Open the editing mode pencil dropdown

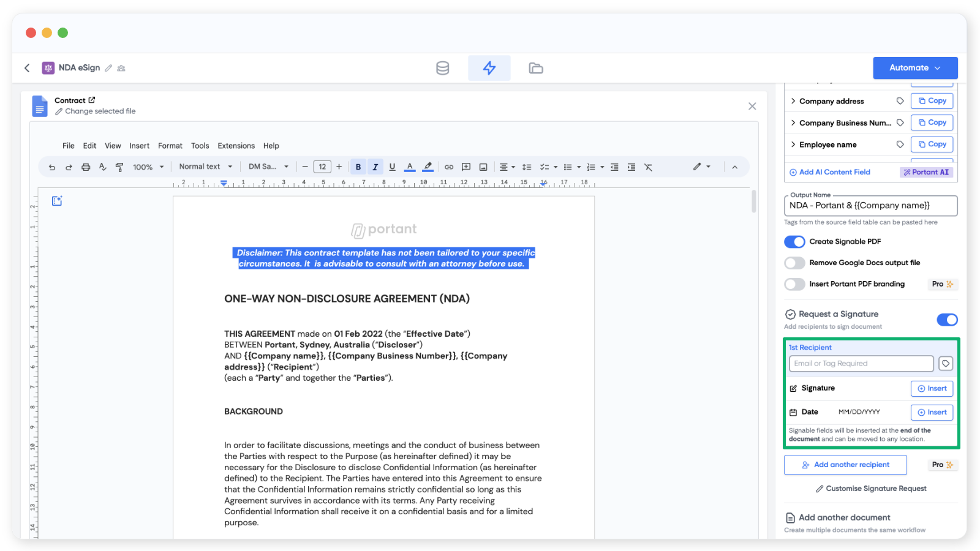[702, 167]
